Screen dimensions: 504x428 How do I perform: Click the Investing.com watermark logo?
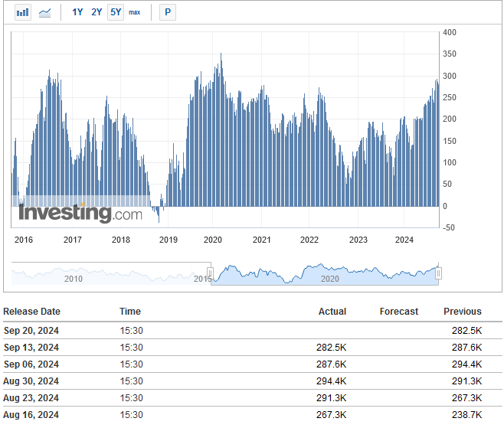click(x=80, y=213)
